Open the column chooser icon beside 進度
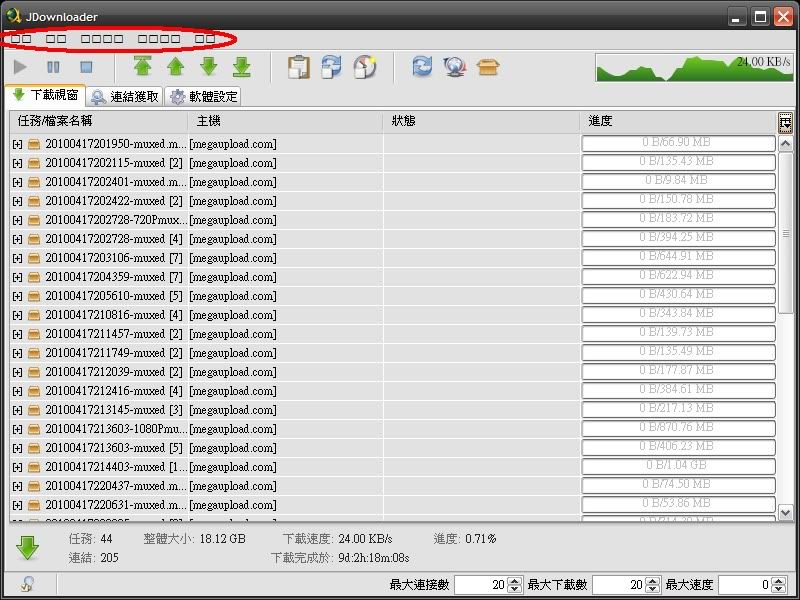This screenshot has width=800, height=600. (x=785, y=122)
